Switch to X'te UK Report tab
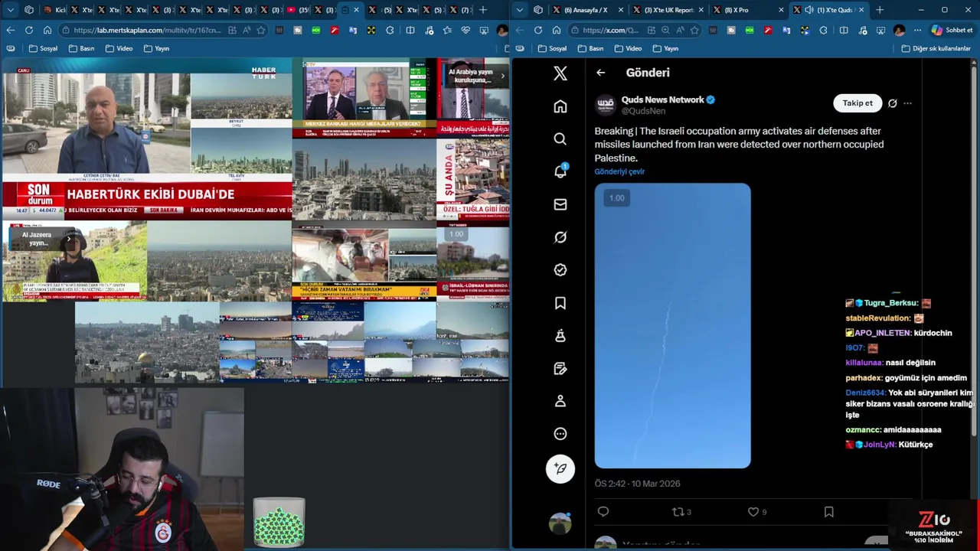 pos(668,10)
